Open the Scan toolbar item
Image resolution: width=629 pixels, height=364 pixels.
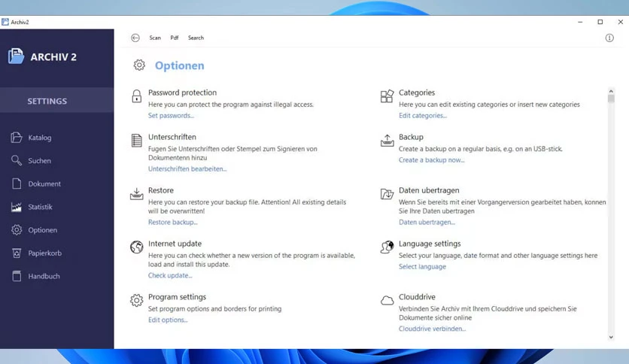[155, 38]
